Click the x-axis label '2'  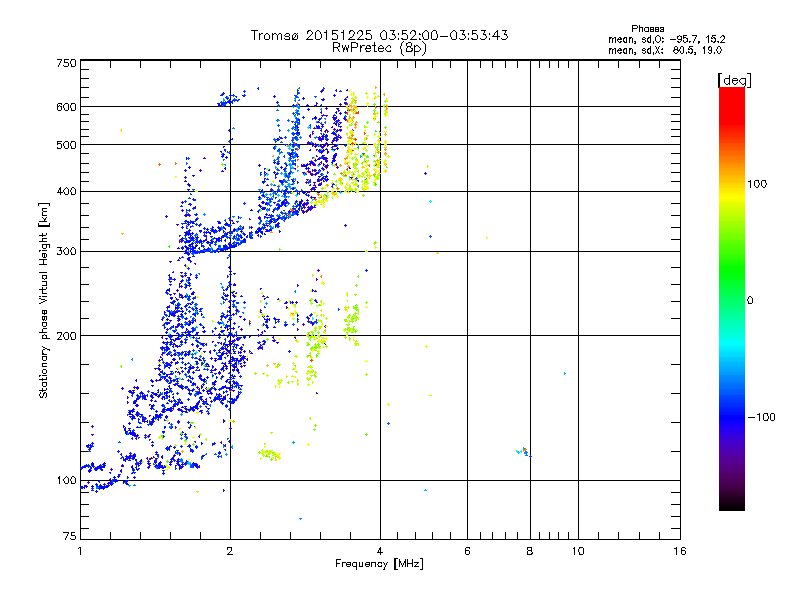pos(230,551)
